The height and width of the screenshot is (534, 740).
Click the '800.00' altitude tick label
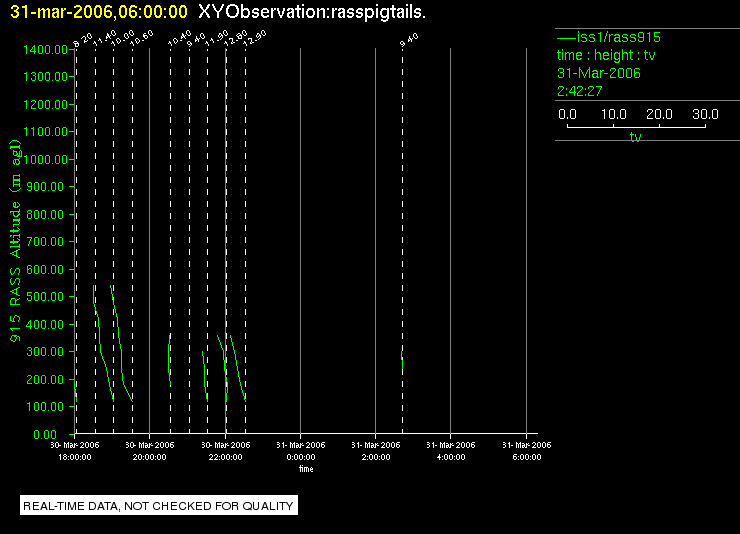click(x=45, y=215)
